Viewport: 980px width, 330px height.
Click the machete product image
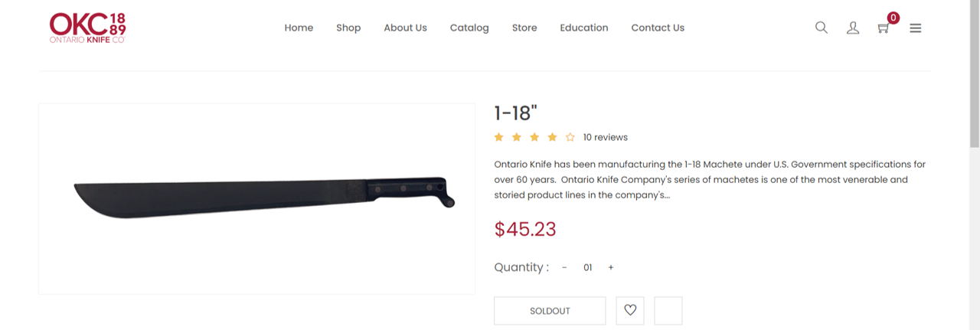pyautogui.click(x=256, y=199)
